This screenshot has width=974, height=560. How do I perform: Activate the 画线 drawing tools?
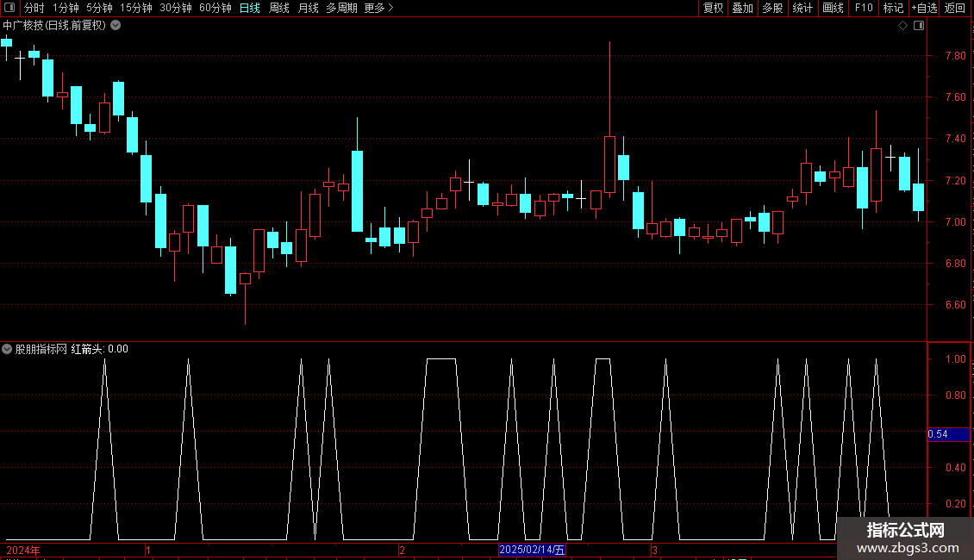(833, 8)
